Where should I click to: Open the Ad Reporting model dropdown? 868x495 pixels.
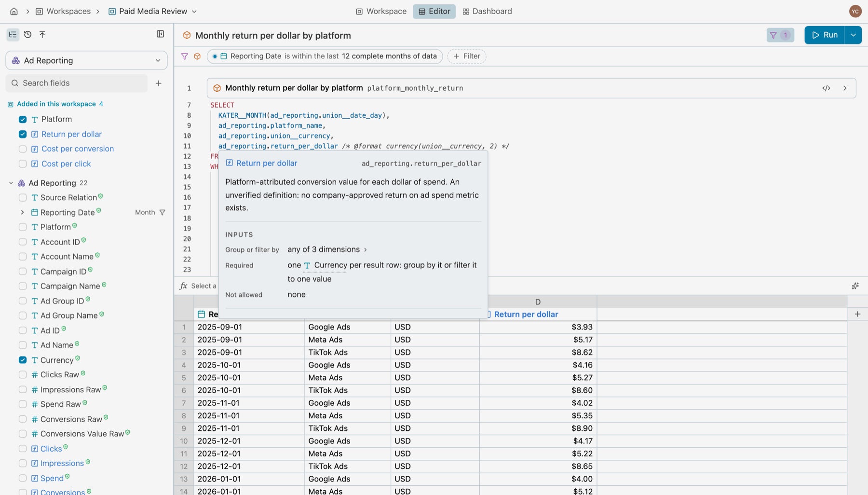[x=87, y=60]
